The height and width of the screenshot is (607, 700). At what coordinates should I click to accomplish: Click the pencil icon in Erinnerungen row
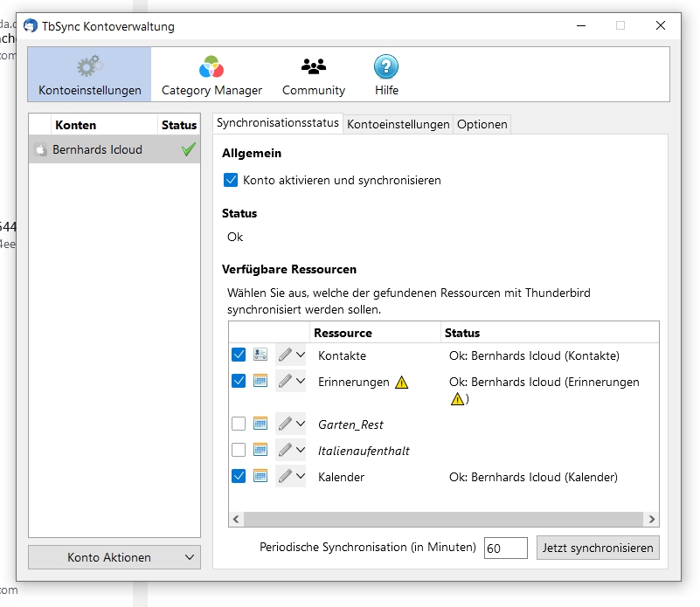coord(285,381)
